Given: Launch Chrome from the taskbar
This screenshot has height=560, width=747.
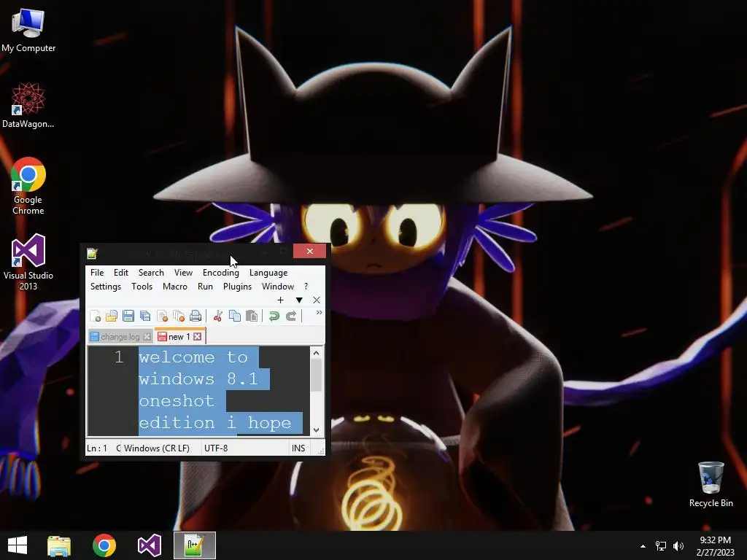Looking at the screenshot, I should click(104, 545).
